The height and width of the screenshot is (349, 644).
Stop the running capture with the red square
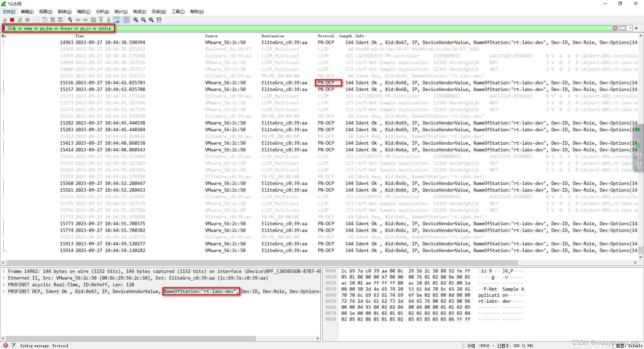[x=12, y=20]
